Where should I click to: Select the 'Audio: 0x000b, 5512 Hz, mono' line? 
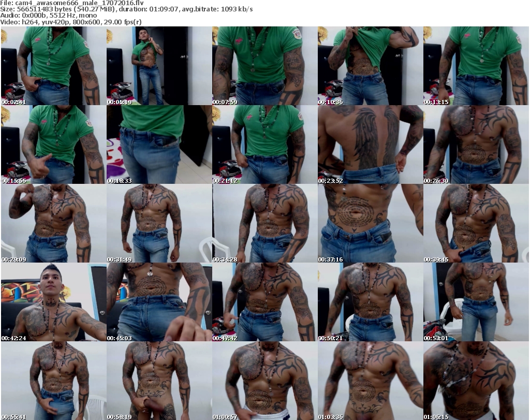49,16
